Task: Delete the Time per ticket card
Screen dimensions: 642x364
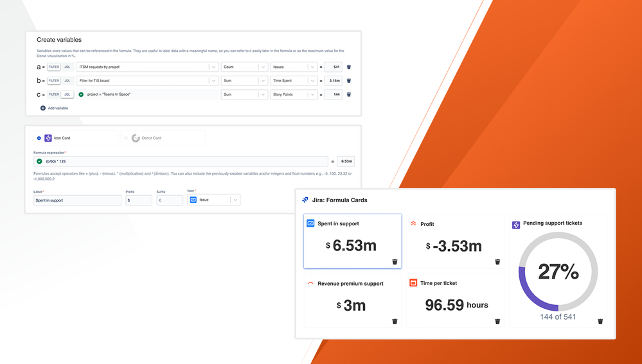Action: click(x=497, y=322)
